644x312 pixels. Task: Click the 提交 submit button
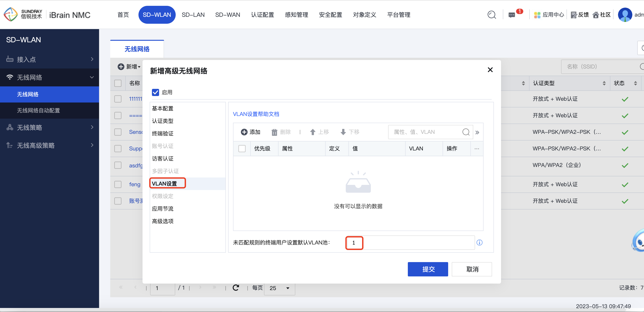click(x=428, y=269)
